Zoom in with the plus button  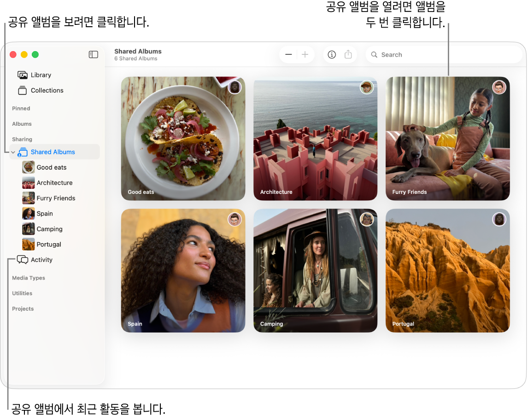(x=305, y=54)
